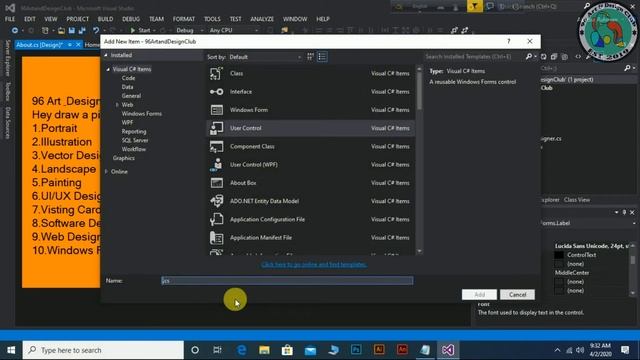Select the Interface template
The height and width of the screenshot is (360, 640).
coord(310,91)
